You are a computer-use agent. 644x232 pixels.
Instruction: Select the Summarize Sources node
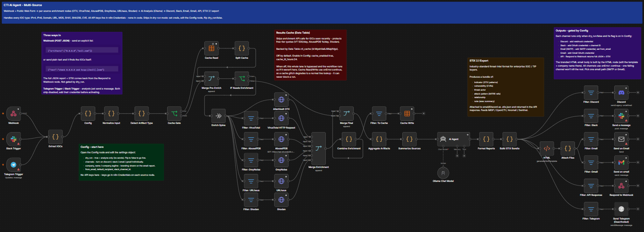(x=409, y=139)
